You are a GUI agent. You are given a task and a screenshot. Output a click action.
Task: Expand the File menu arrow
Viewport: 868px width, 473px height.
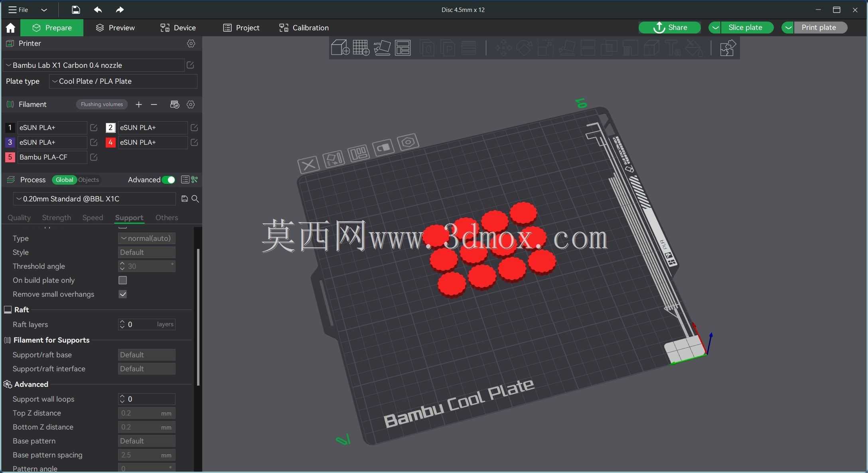[x=44, y=10]
